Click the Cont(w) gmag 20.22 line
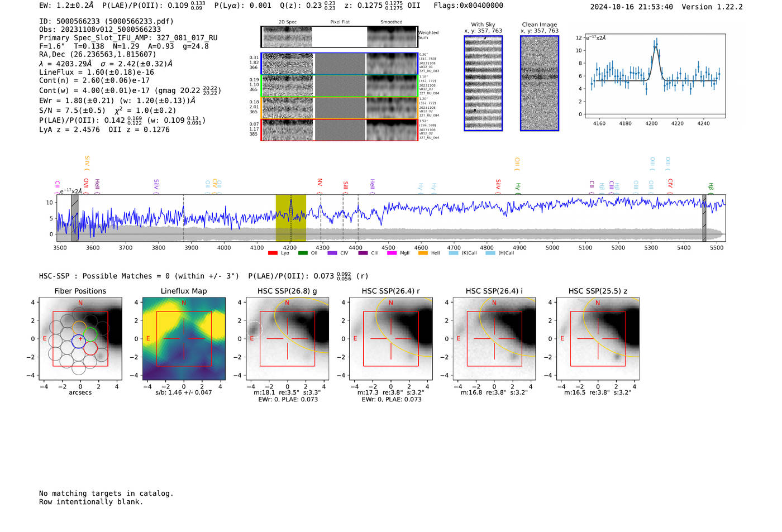The height and width of the screenshot is (532, 782). [x=130, y=90]
